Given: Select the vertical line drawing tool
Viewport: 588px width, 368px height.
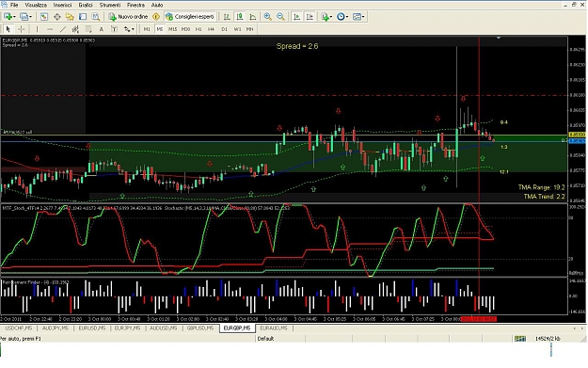Looking at the screenshot, I should [x=37, y=29].
